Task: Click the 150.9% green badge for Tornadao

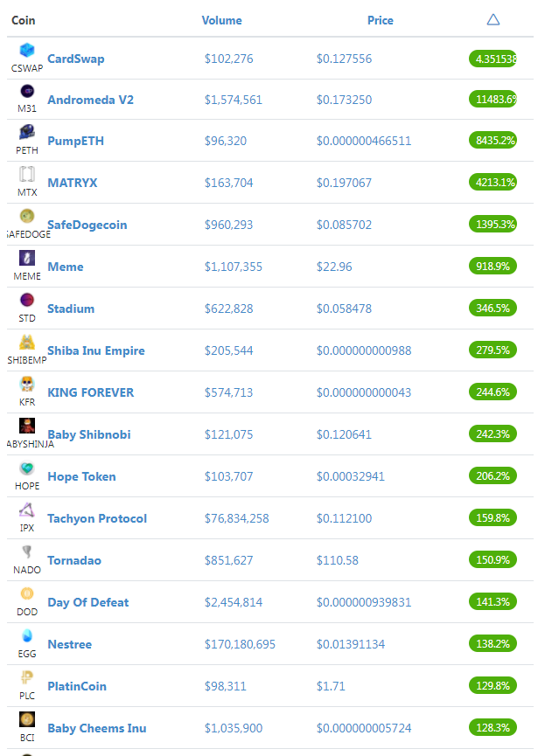Action: coord(493,559)
